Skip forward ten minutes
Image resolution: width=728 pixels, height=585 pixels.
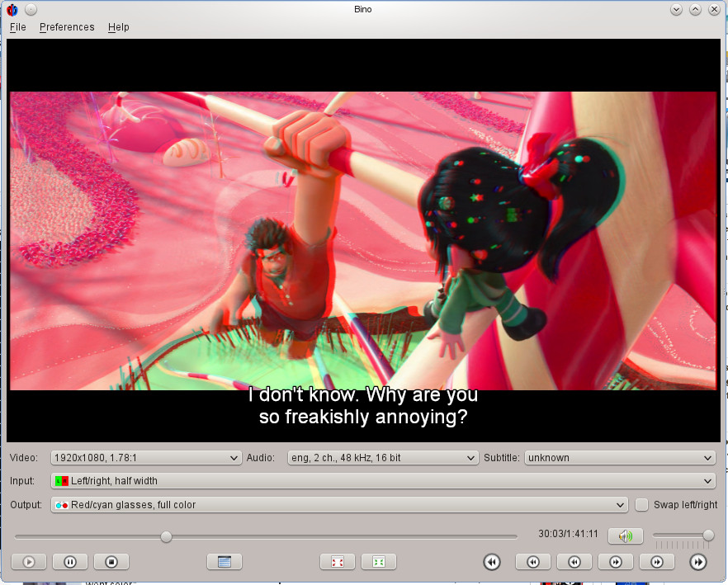(x=698, y=562)
